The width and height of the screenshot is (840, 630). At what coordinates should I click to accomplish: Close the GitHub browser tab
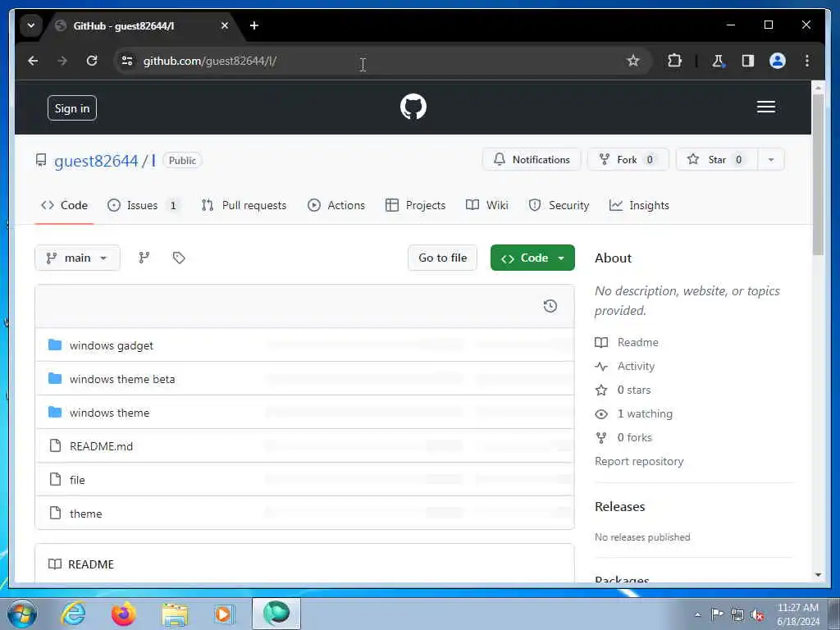(x=225, y=25)
